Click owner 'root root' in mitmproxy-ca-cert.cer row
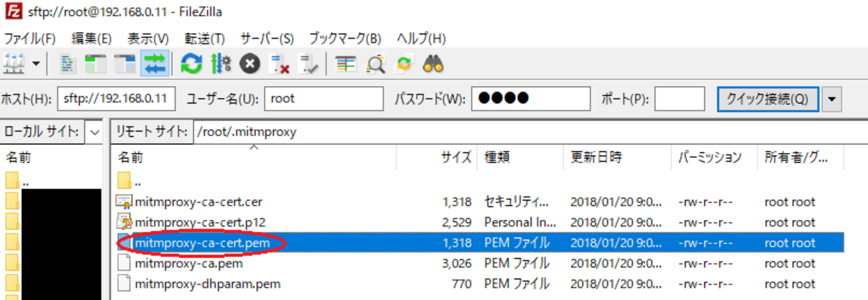 [x=790, y=202]
